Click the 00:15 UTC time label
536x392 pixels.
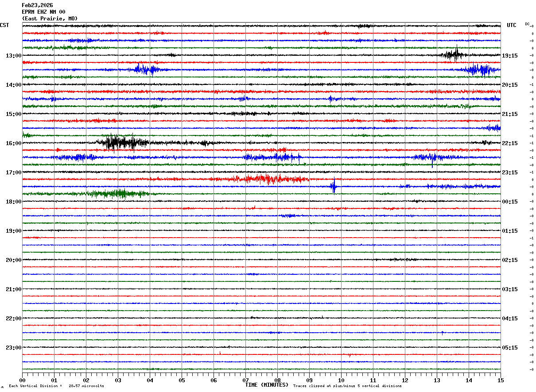tap(510, 202)
